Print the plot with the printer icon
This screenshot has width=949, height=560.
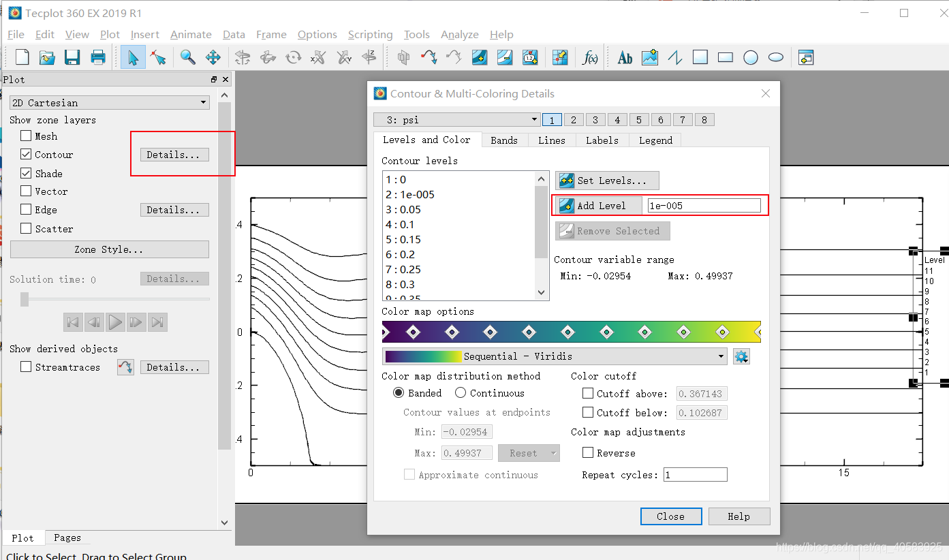coord(98,58)
